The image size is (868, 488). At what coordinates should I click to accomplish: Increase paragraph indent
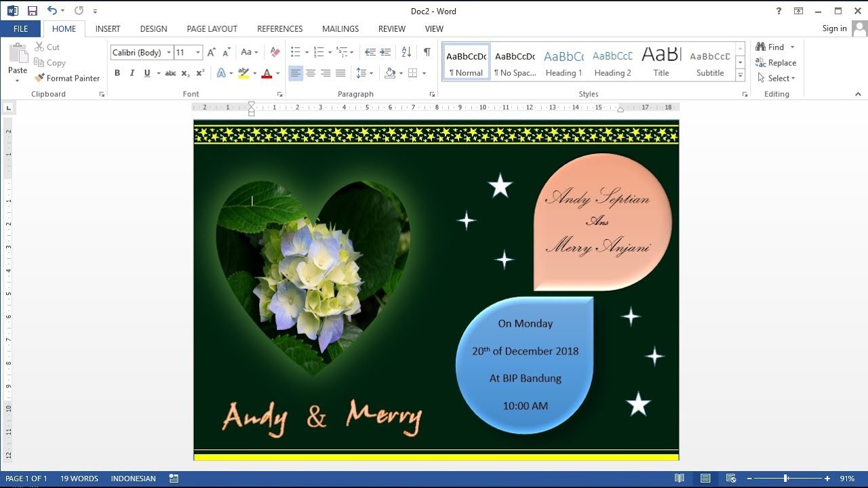click(x=385, y=52)
